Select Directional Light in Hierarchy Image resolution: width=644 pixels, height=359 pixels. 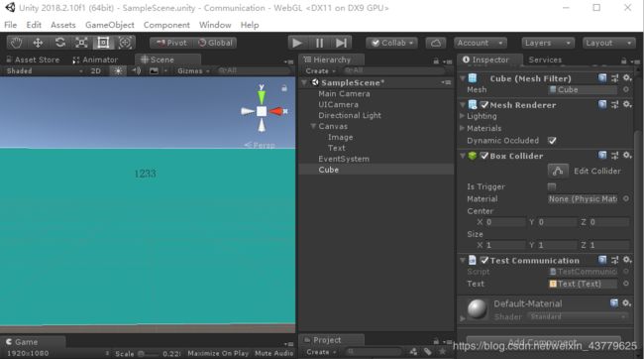(350, 116)
